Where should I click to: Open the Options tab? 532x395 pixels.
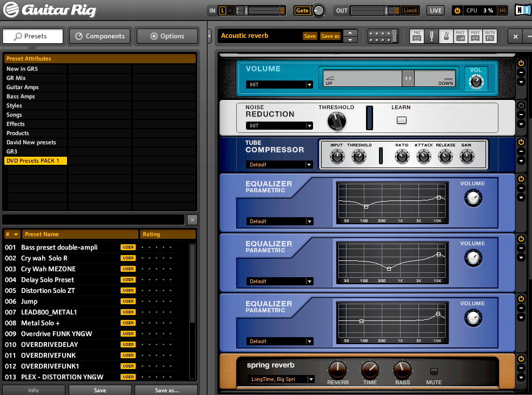tap(167, 36)
